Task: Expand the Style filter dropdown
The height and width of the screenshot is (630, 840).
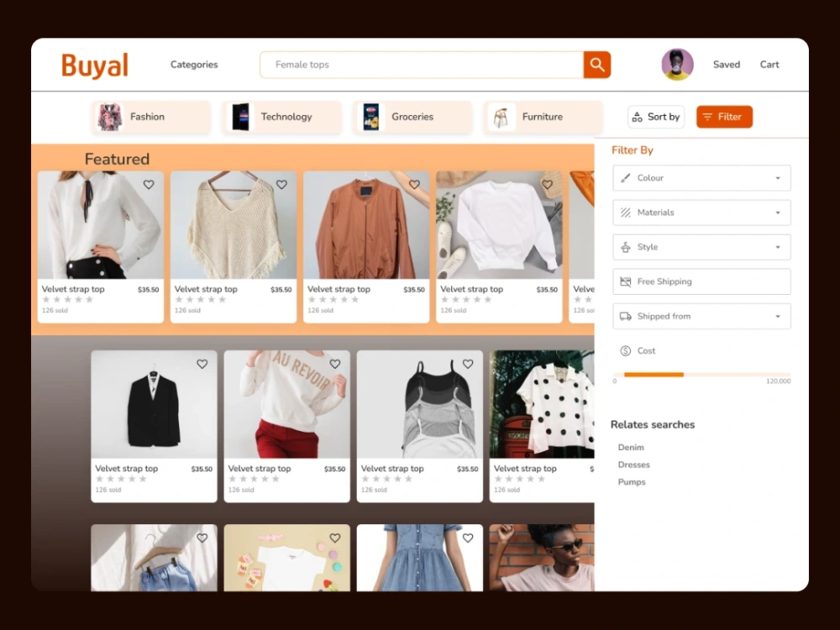Action: pyautogui.click(x=701, y=247)
